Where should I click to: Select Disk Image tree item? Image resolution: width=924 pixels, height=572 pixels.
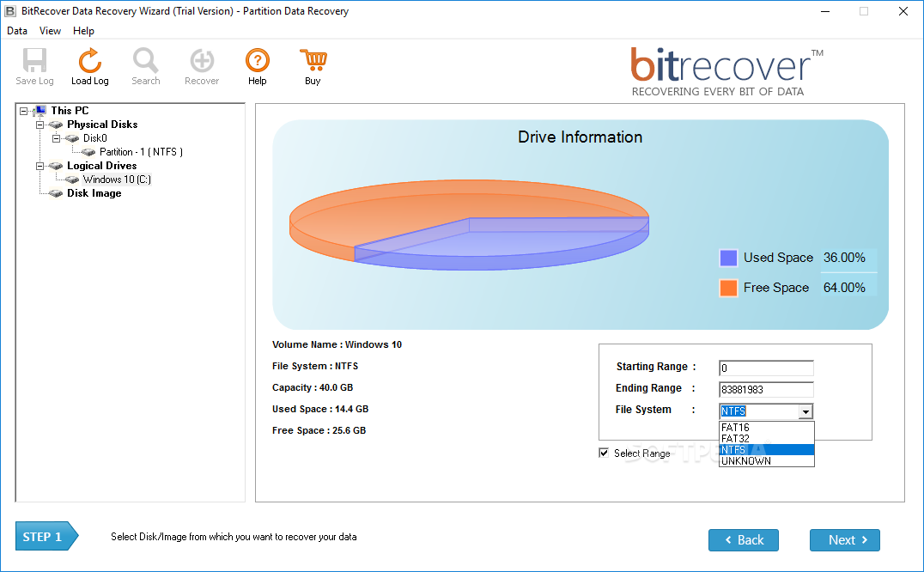94,193
